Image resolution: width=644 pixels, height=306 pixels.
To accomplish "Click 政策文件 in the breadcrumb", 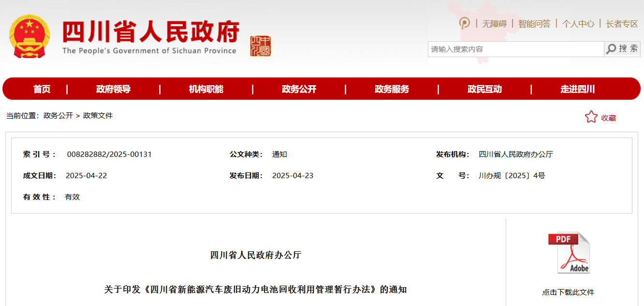I will 98,116.
